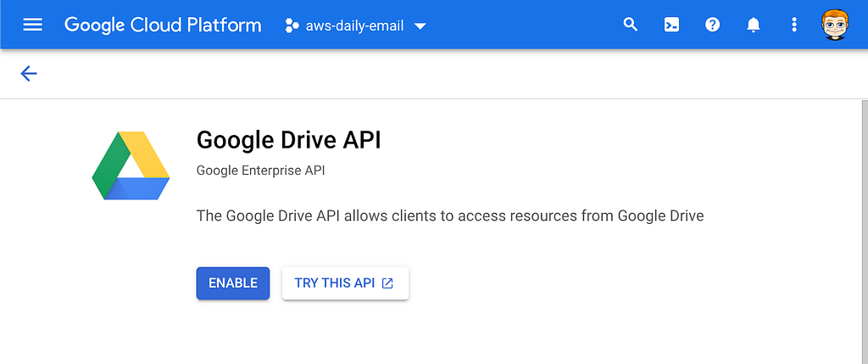868x364 pixels.
Task: Open the hamburger navigation menu
Action: coord(33,25)
